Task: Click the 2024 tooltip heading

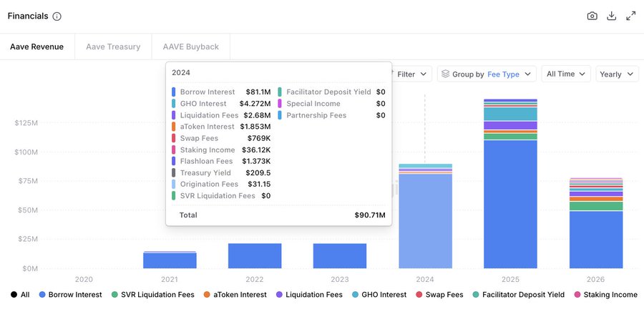Action: click(181, 73)
